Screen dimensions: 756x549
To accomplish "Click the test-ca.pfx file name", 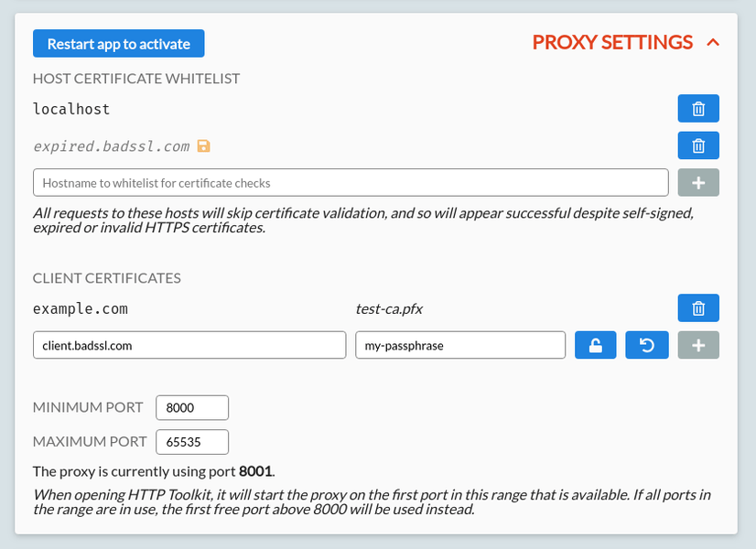I will coord(389,308).
